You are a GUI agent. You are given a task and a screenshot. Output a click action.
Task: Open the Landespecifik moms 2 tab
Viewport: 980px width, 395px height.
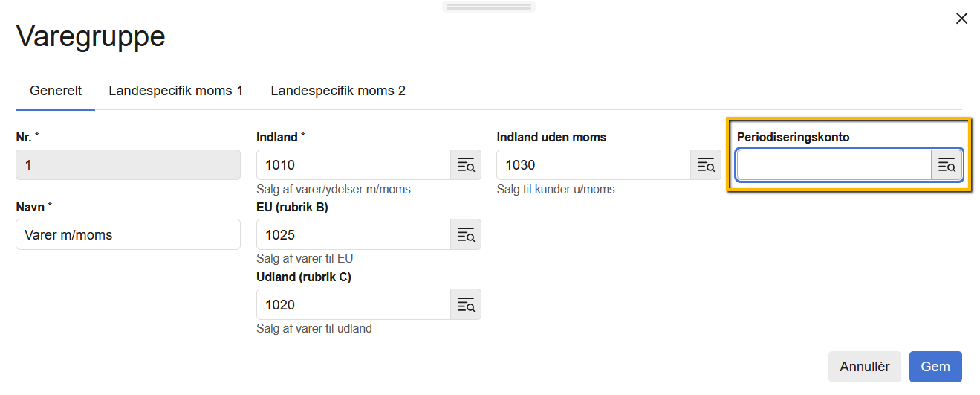(x=338, y=91)
